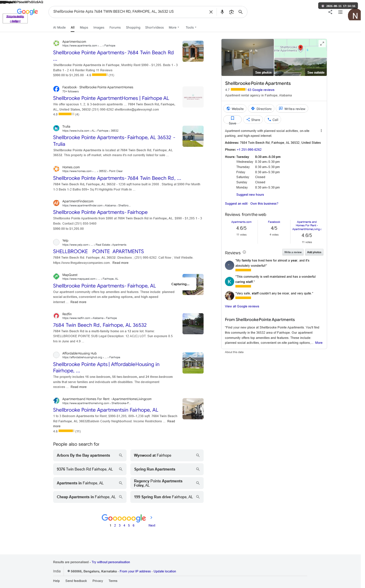Switch to Shopping tab
Screen dimensions: 365x588
point(133,27)
